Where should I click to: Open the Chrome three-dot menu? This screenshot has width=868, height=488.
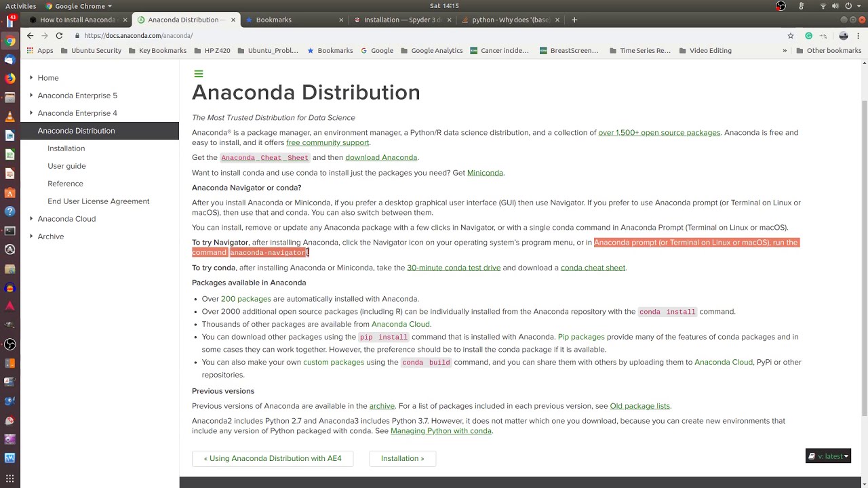[859, 35]
